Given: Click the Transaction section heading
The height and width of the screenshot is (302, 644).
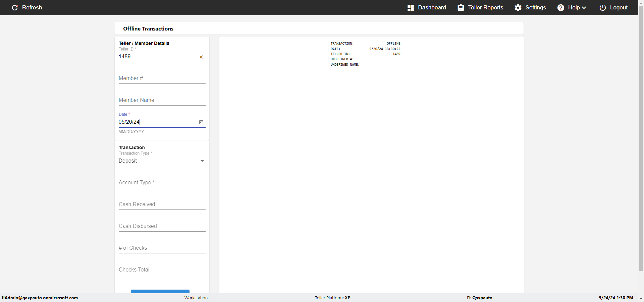Looking at the screenshot, I should (132, 147).
